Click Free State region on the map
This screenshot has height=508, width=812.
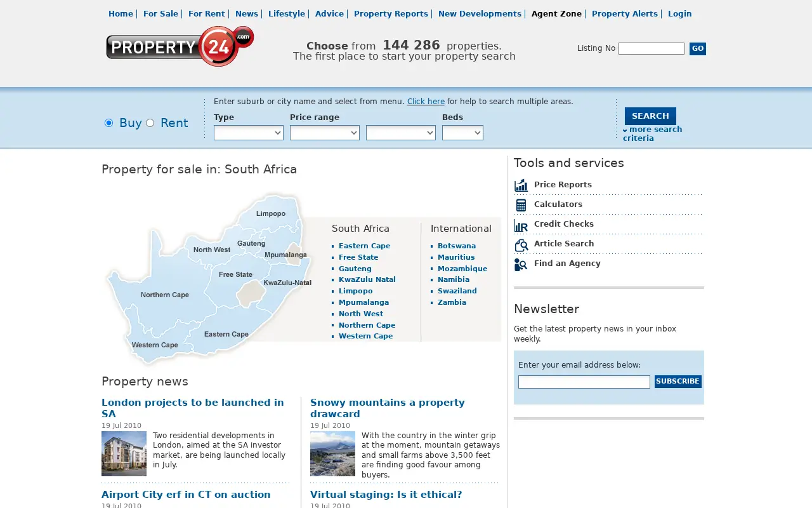[235, 274]
